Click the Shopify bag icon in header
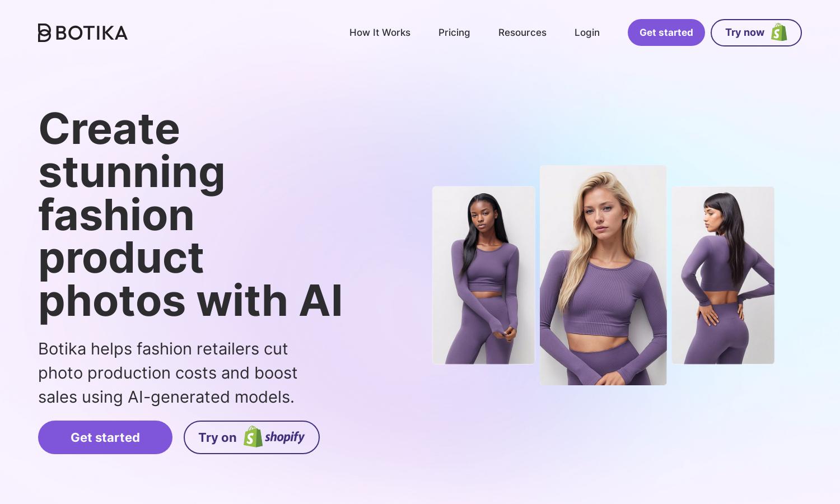 (779, 32)
